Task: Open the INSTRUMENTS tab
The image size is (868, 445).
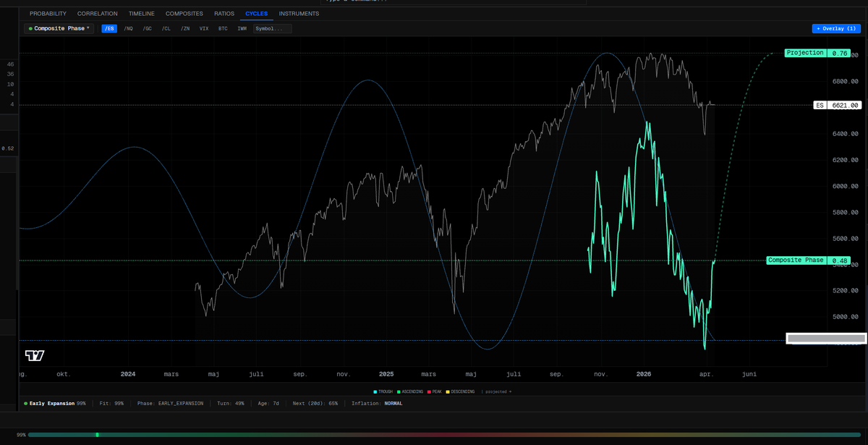Action: [299, 13]
